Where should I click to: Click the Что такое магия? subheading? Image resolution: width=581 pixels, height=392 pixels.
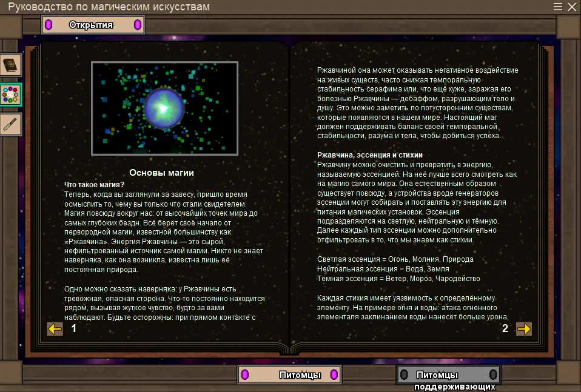point(94,184)
